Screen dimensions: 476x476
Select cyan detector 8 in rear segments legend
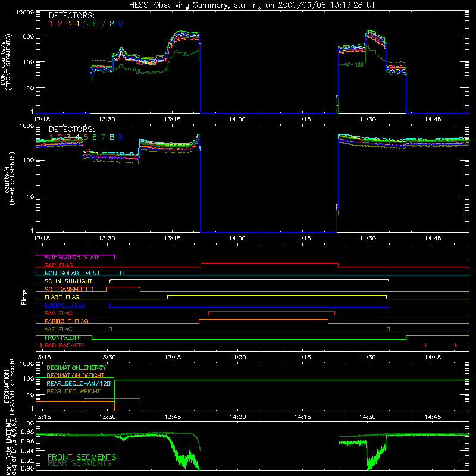click(x=112, y=137)
